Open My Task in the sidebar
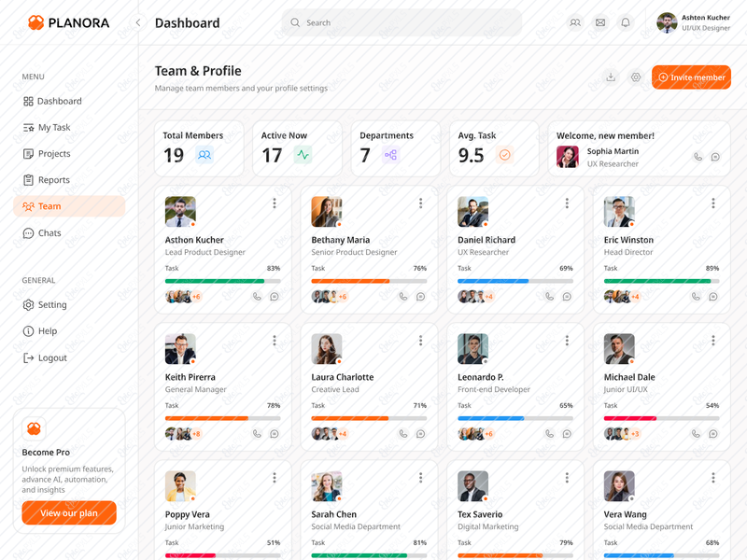This screenshot has height=560, width=747. [69, 127]
